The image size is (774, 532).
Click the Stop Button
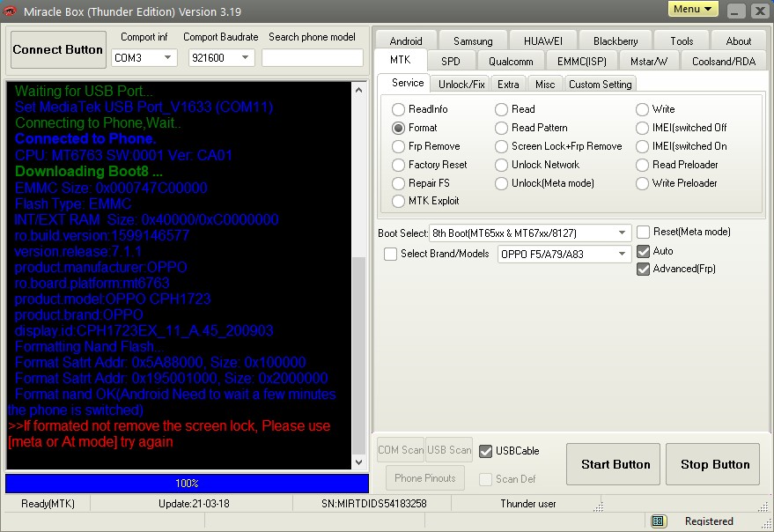point(712,464)
